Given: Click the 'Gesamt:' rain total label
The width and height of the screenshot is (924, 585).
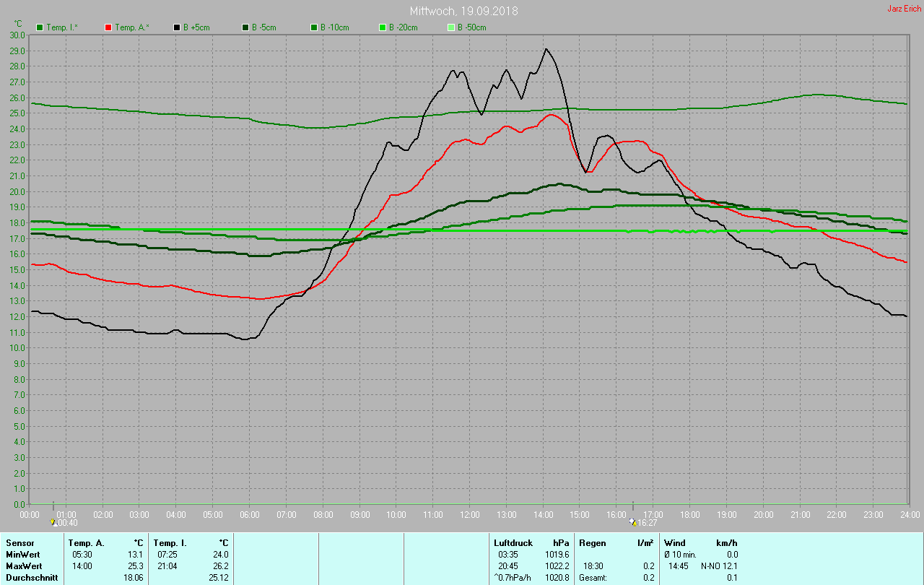Looking at the screenshot, I should [593, 578].
